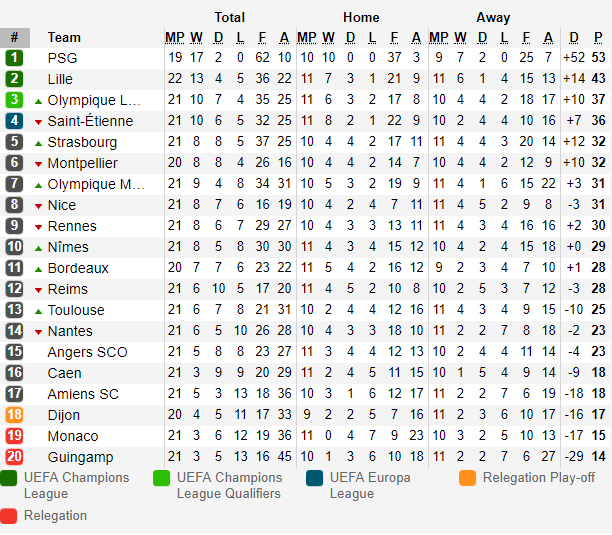
Task: Click the blue rank 4 badge
Action: tap(14, 121)
